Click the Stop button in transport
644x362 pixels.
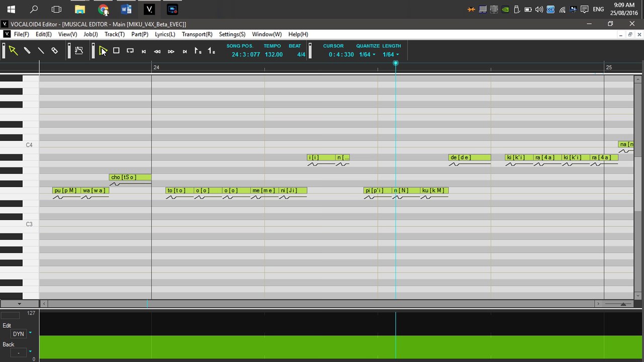(116, 51)
